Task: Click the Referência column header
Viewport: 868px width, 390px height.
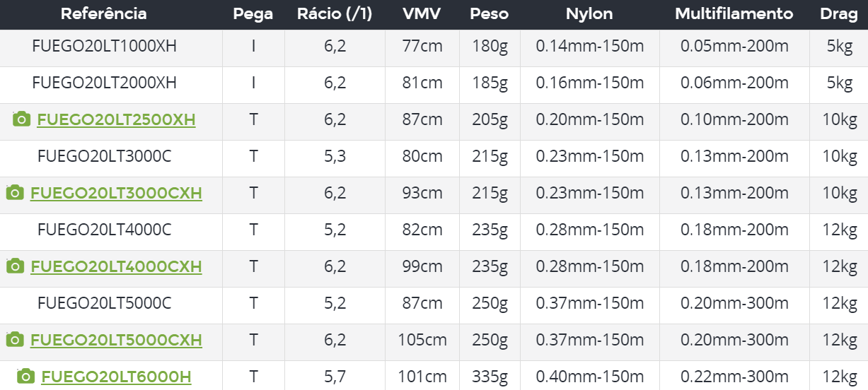Action: pos(104,14)
